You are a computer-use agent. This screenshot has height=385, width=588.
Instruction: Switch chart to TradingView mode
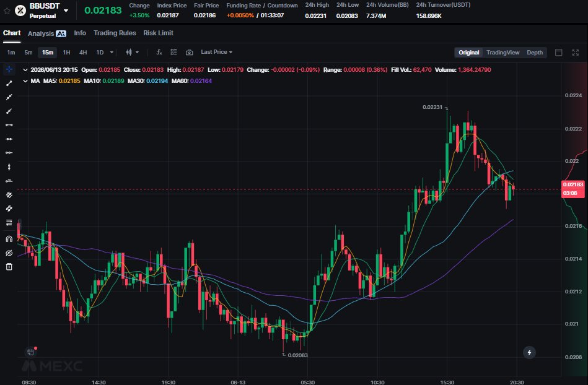(x=503, y=53)
